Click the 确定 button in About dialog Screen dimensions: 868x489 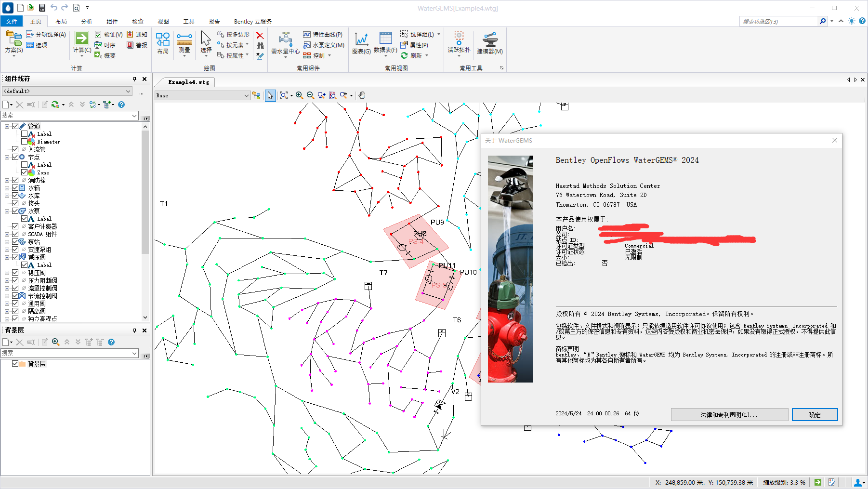coord(815,415)
